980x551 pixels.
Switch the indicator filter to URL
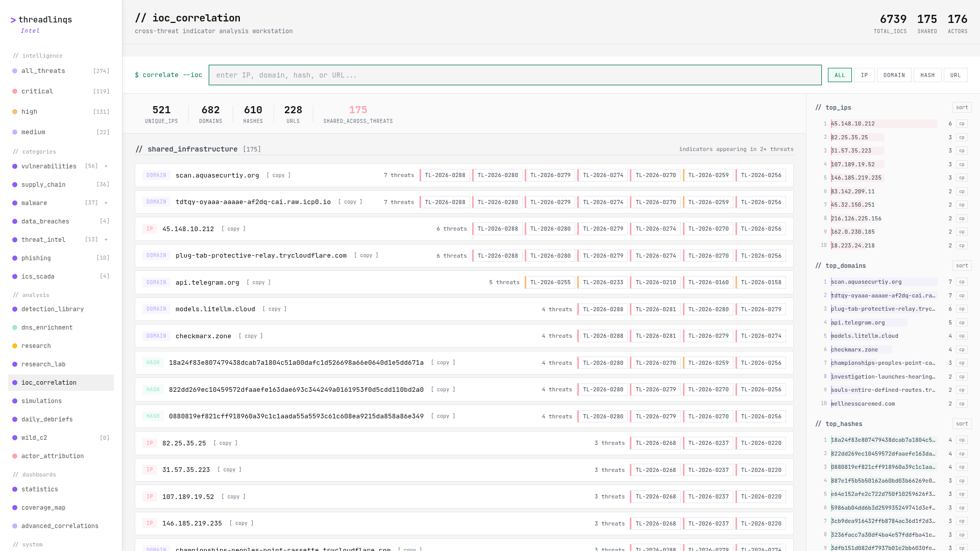(x=955, y=75)
